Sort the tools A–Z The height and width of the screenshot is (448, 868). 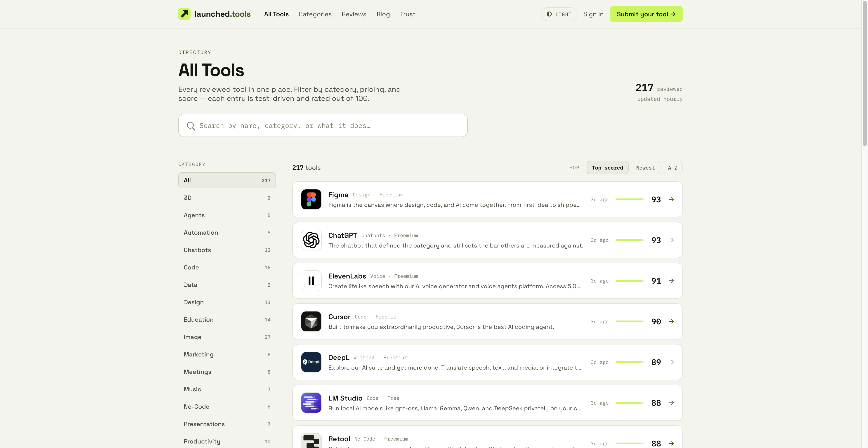click(672, 168)
